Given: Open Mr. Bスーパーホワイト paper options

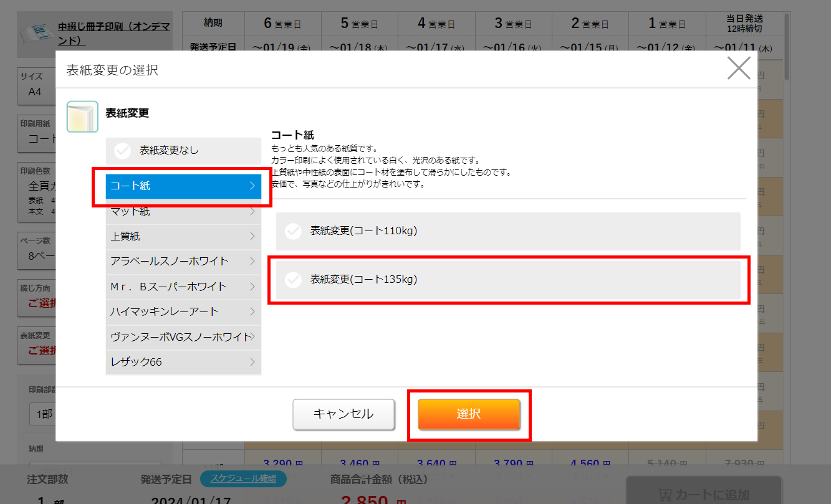Looking at the screenshot, I should point(183,287).
